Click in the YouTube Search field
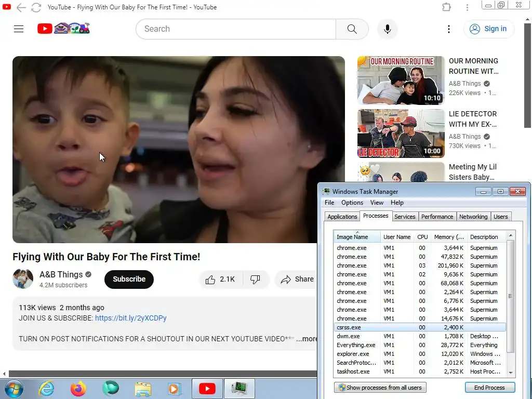The width and height of the screenshot is (532, 399). 236,29
